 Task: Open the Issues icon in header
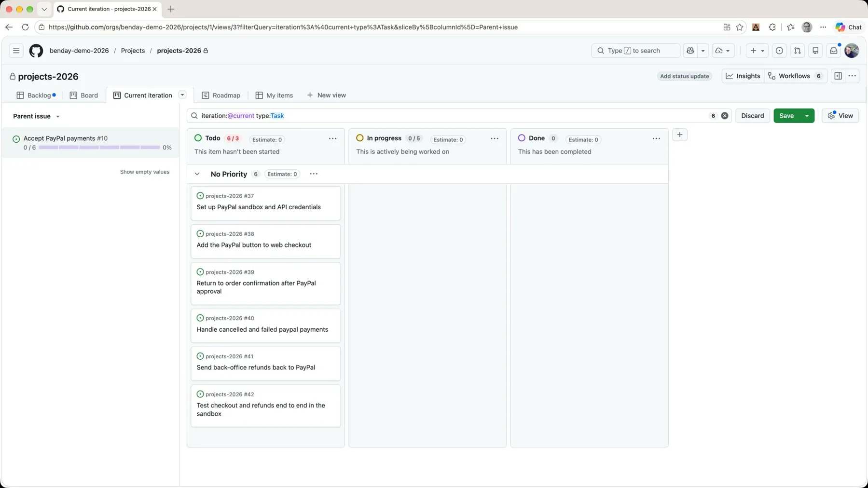click(x=779, y=51)
